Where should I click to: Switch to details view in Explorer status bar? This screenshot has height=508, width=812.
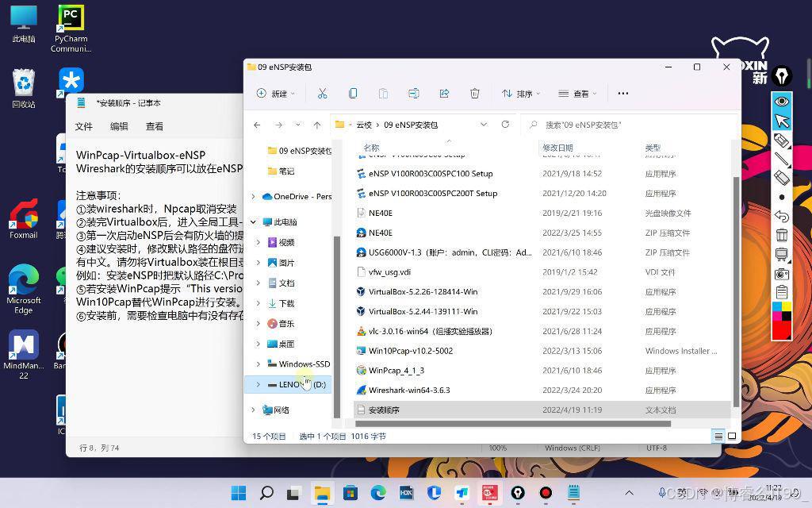click(718, 437)
